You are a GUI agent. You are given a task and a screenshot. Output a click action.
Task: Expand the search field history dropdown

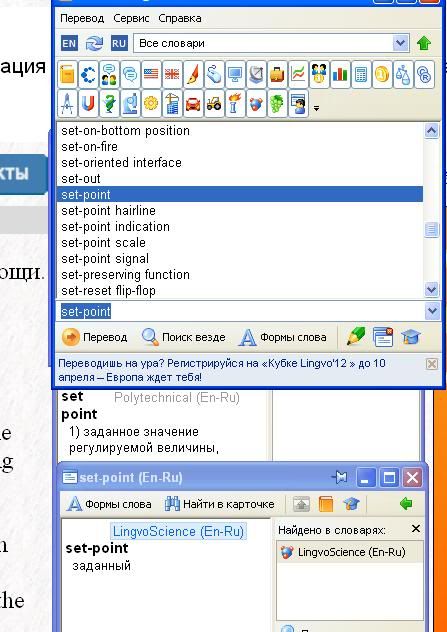click(x=432, y=311)
